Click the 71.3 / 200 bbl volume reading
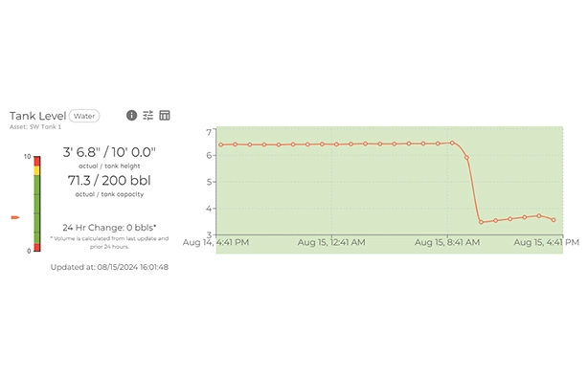This screenshot has width=588, height=377. click(x=109, y=180)
